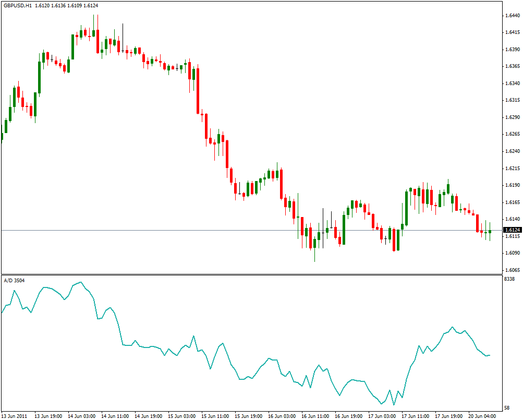Click the 15 Jun 03:00 time label
Viewport: 523px width, 420px height.
click(182, 416)
